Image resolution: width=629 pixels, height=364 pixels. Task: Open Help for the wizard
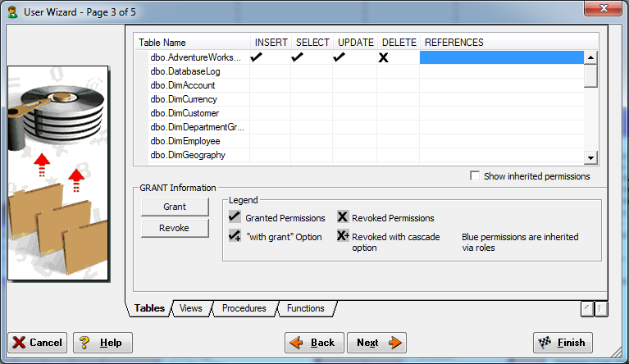(x=103, y=343)
